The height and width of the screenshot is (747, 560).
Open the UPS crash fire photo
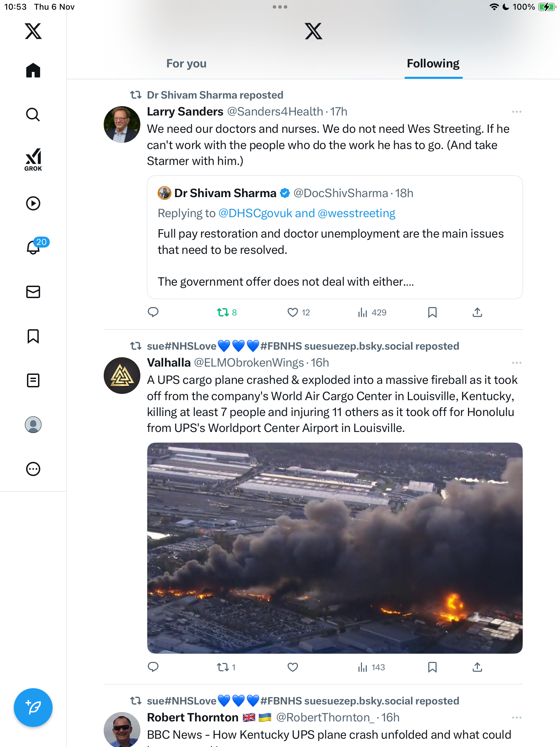pyautogui.click(x=335, y=548)
